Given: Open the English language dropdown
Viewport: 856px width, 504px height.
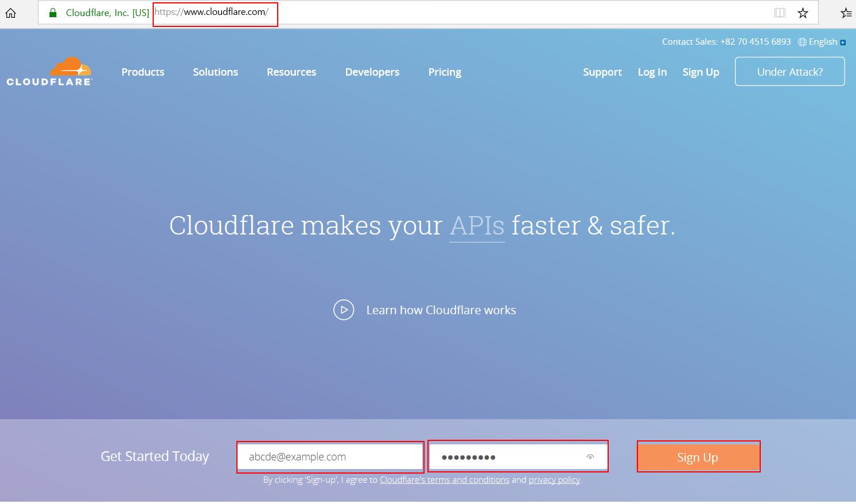Looking at the screenshot, I should [x=827, y=42].
